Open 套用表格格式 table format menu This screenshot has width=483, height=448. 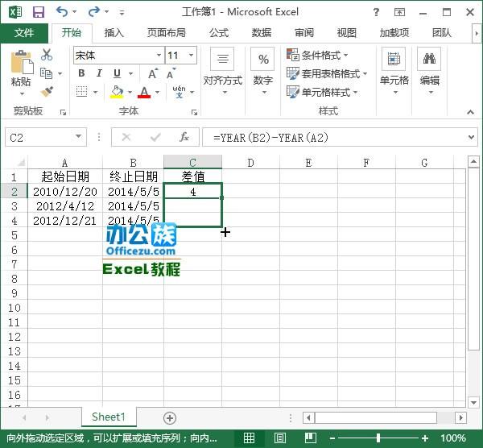click(327, 73)
